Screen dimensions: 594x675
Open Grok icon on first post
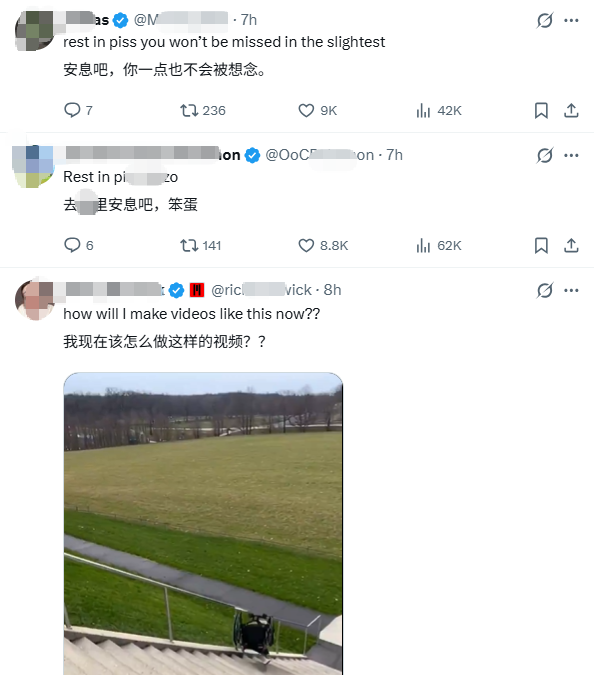point(544,20)
